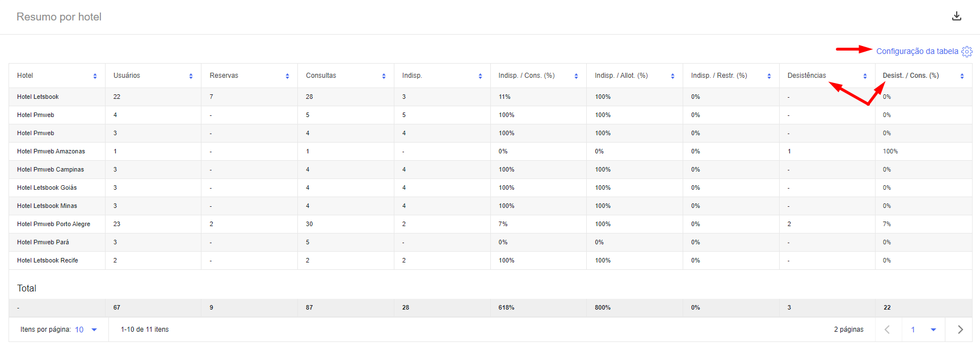Click the total Indisp. / Allot. 800%
Viewport: 980px width, 346px height.
(x=603, y=307)
